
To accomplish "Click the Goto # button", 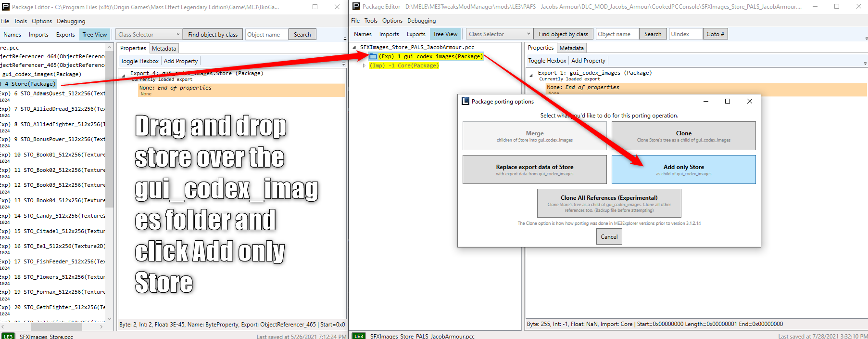I will click(716, 34).
